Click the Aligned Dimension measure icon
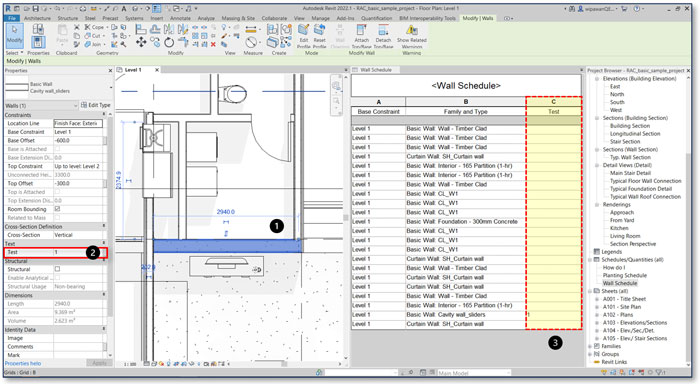Image resolution: width=700 pixels, height=384 pixels. tap(251, 29)
